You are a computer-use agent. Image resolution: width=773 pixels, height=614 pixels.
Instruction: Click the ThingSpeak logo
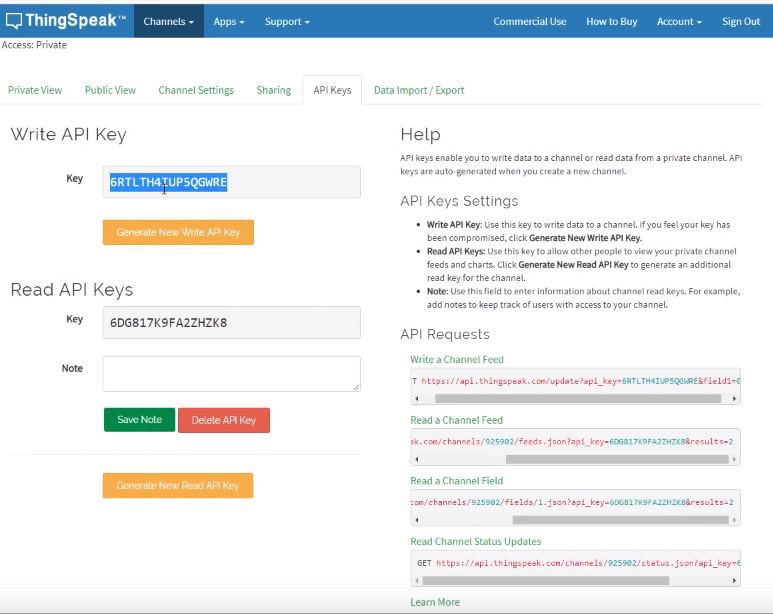click(x=66, y=21)
